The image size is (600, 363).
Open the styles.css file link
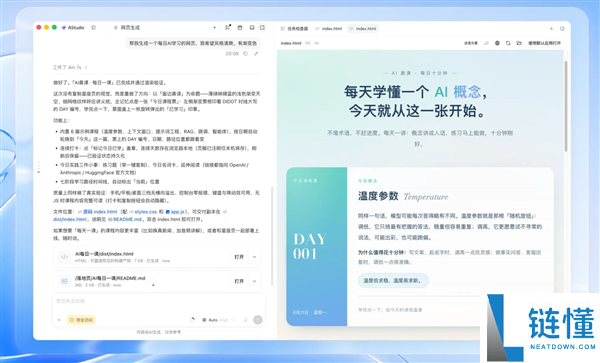143,212
